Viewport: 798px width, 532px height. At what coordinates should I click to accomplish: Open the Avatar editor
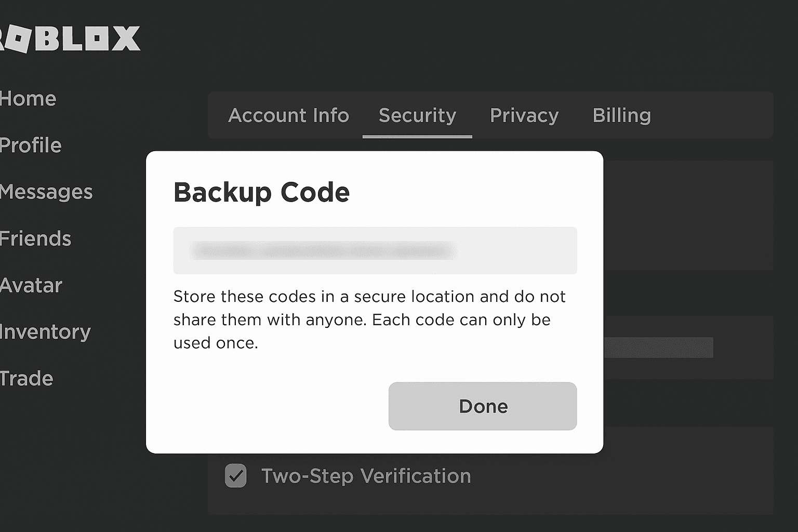31,286
